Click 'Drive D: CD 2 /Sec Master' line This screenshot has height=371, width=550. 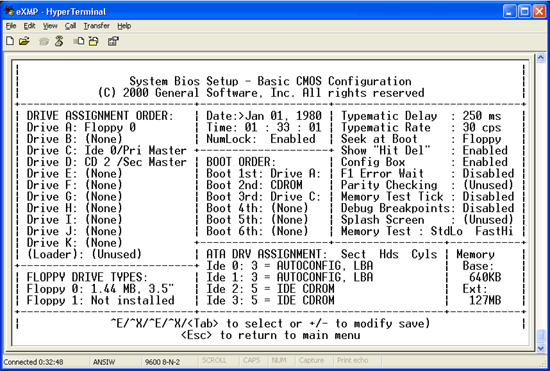(107, 162)
